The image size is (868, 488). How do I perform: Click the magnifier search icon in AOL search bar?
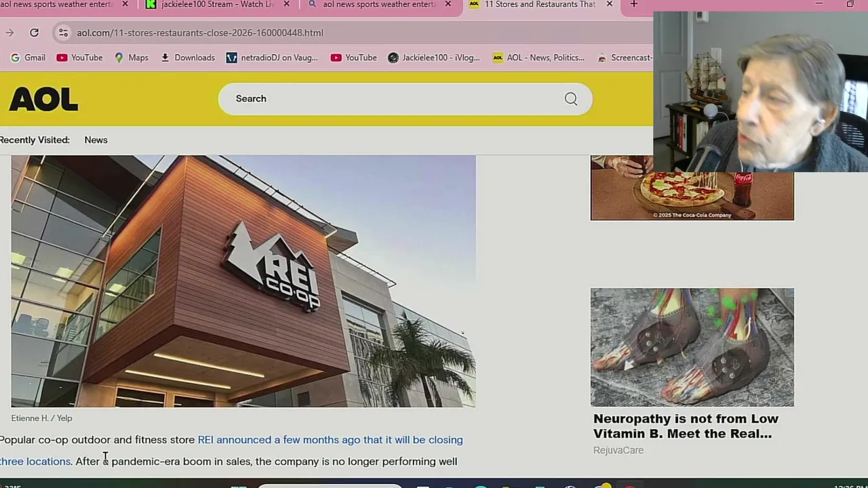571,99
